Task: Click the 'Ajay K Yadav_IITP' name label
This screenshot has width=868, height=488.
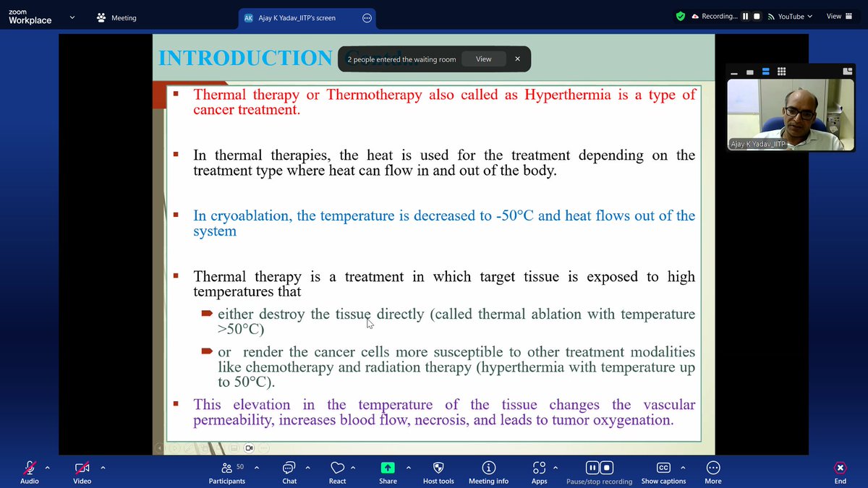Action: pyautogui.click(x=757, y=144)
